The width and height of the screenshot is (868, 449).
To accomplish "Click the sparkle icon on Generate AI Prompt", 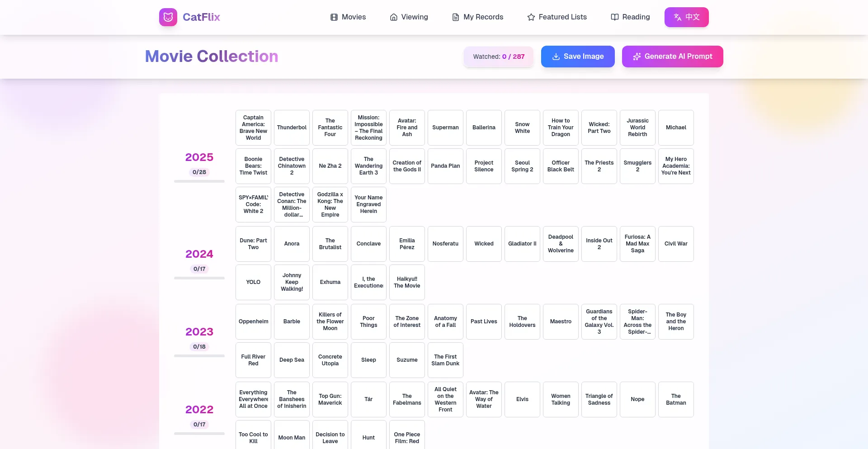I will tap(637, 57).
